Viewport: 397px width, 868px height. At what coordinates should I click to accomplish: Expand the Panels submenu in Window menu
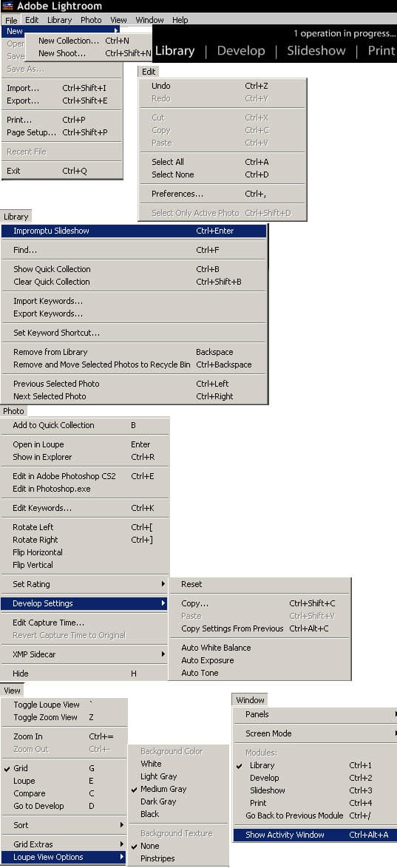point(315,715)
